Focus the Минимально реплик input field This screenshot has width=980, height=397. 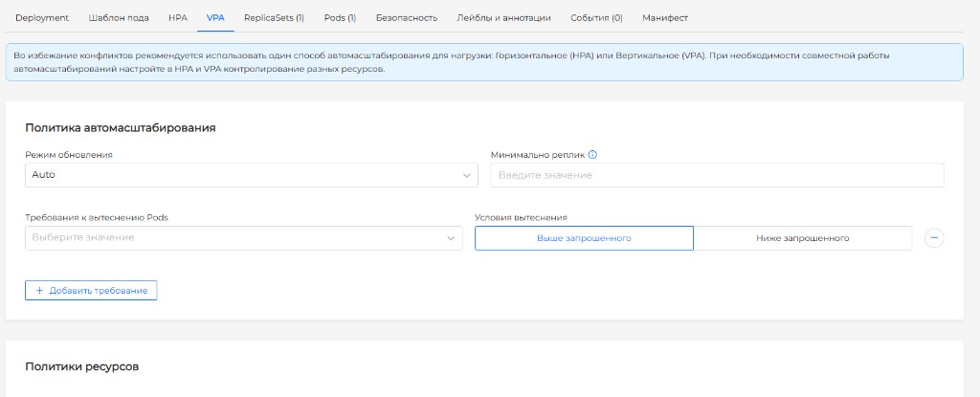(x=717, y=175)
